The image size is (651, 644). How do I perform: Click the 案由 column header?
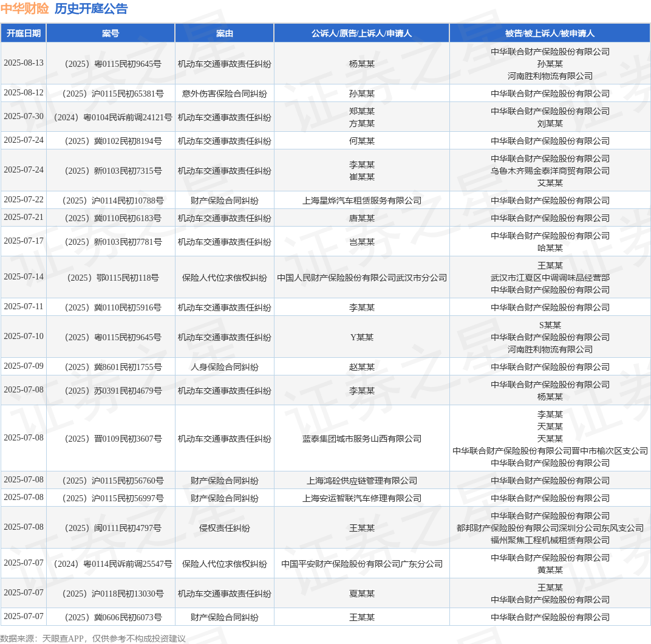coord(225,33)
